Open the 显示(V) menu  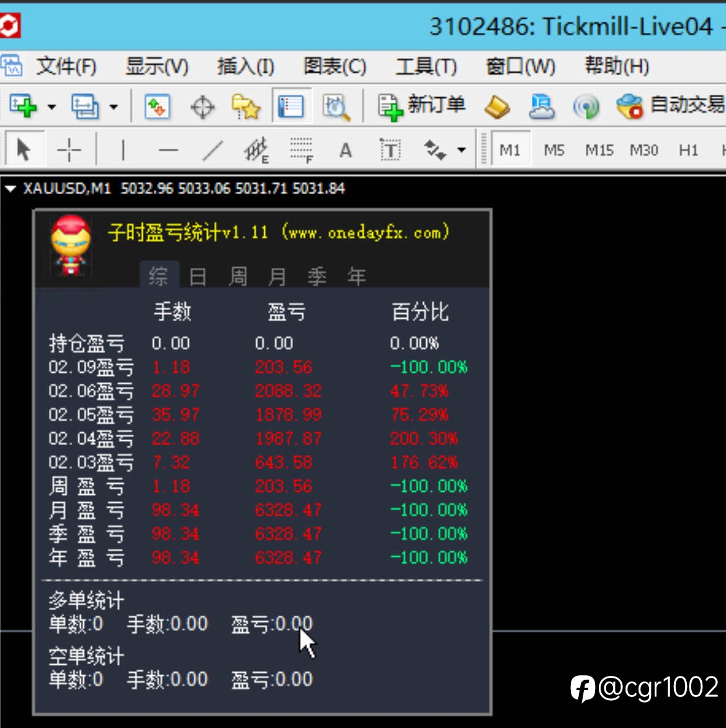[156, 66]
